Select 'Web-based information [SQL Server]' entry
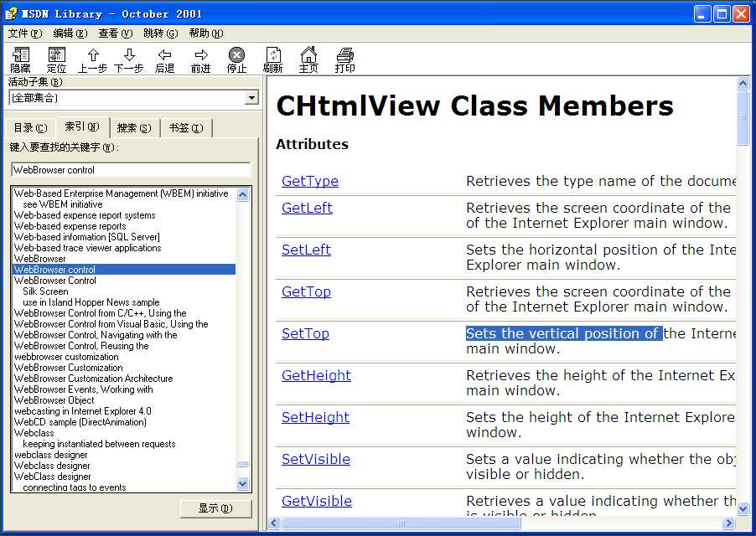756x536 pixels. [87, 237]
